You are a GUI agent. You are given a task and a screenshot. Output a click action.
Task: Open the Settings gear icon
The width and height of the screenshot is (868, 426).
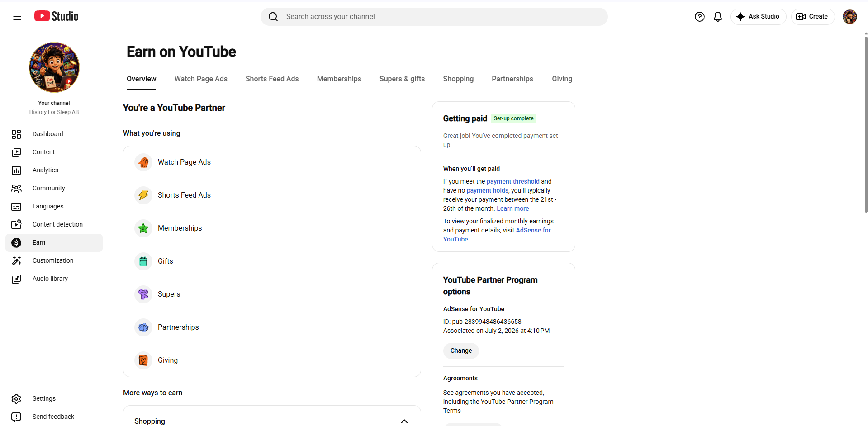[16, 398]
